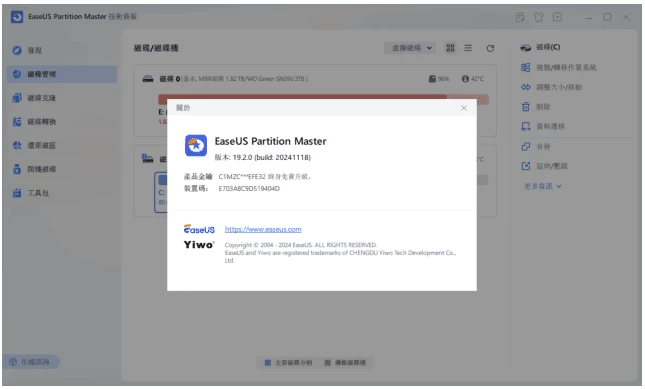Open the task log notes icon in title bar
The width and height of the screenshot is (645, 389).
520,17
